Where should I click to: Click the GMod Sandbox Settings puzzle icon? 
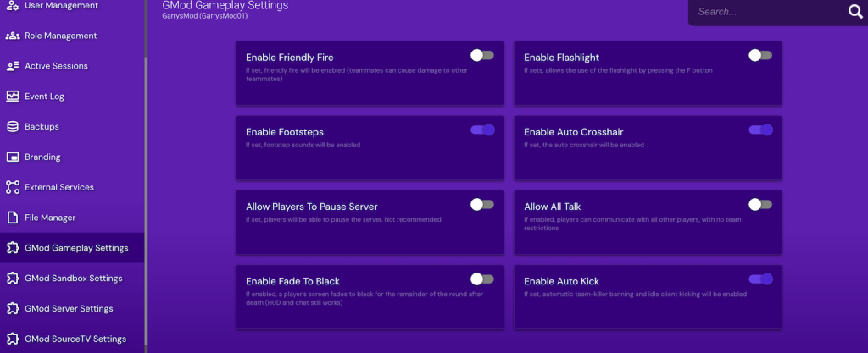(x=13, y=279)
